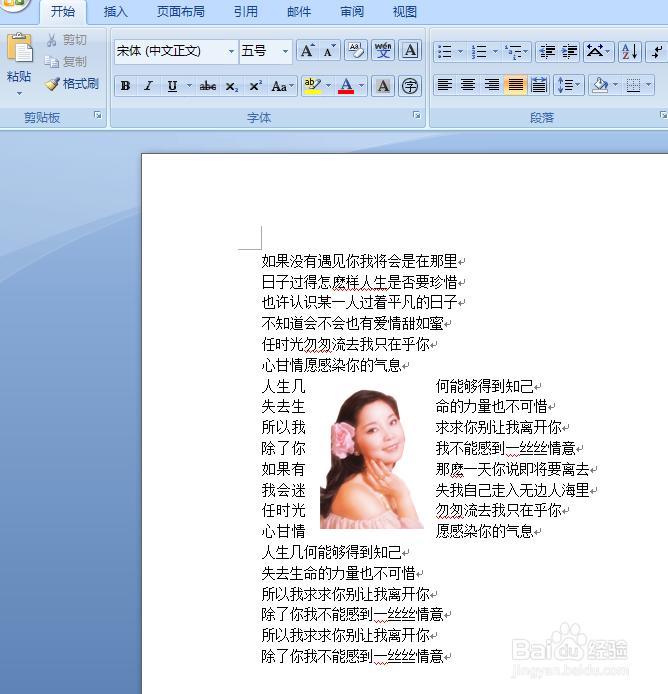This screenshot has width=668, height=694.
Task: Click the Cut (剪切) scissors button
Action: 66,40
